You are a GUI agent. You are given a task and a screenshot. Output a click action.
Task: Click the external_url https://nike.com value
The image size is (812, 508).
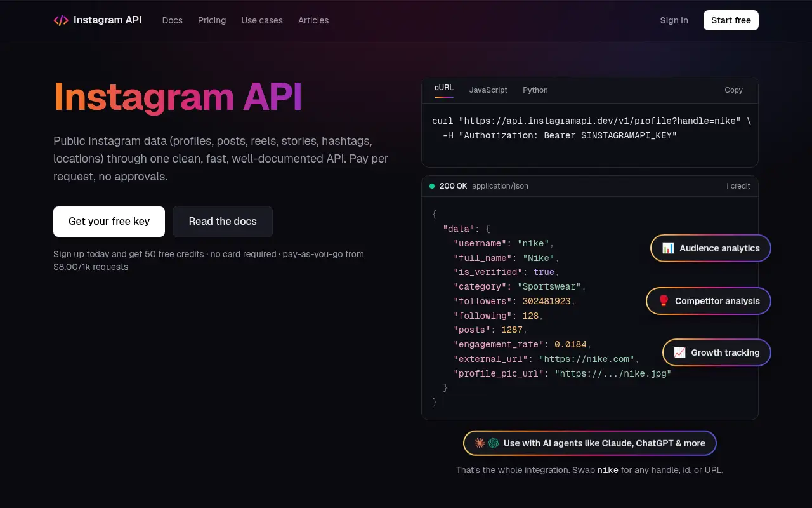586,359
